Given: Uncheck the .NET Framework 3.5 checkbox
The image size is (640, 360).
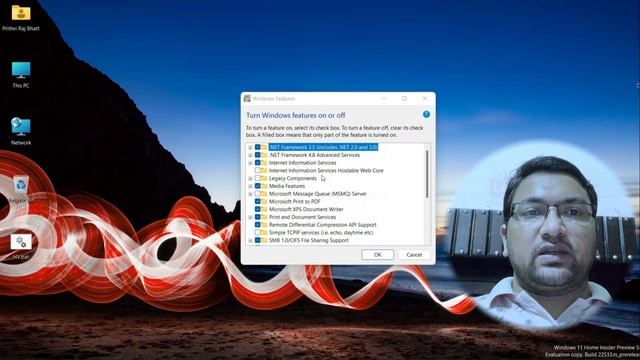Looking at the screenshot, I should pos(258,147).
